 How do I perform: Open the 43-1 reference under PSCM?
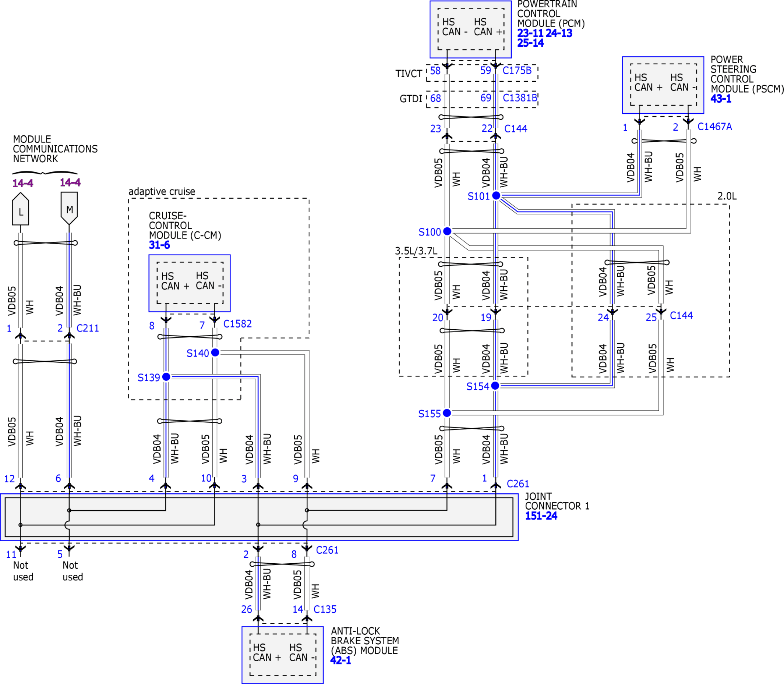click(721, 99)
